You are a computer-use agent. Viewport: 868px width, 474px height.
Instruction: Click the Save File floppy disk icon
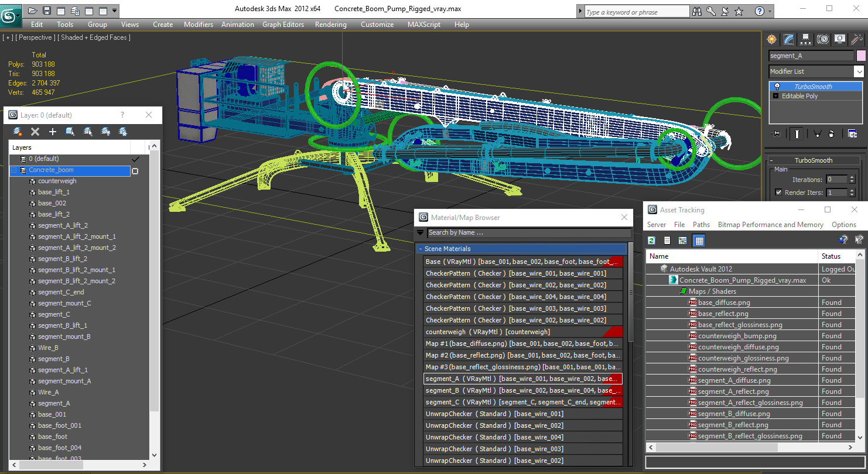point(47,11)
